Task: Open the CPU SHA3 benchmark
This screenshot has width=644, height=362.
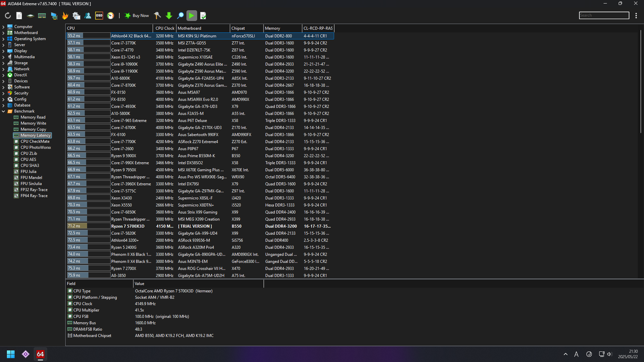Action: coord(30,166)
